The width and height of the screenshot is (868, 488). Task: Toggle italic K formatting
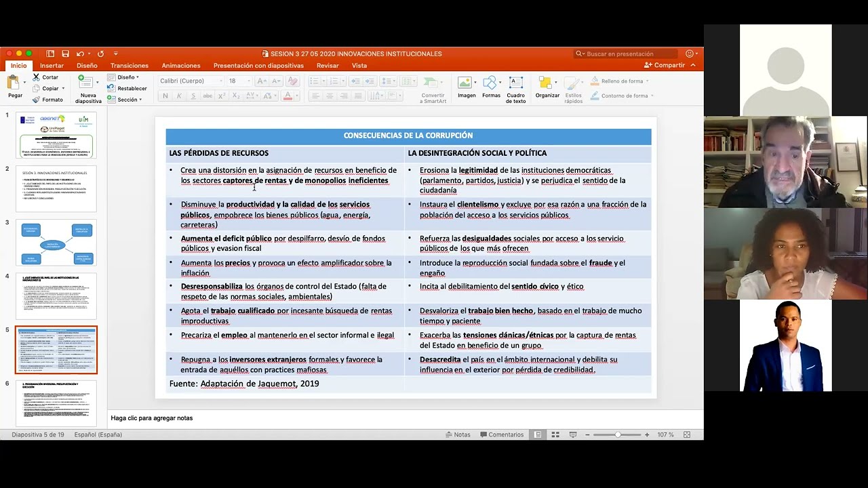[179, 96]
